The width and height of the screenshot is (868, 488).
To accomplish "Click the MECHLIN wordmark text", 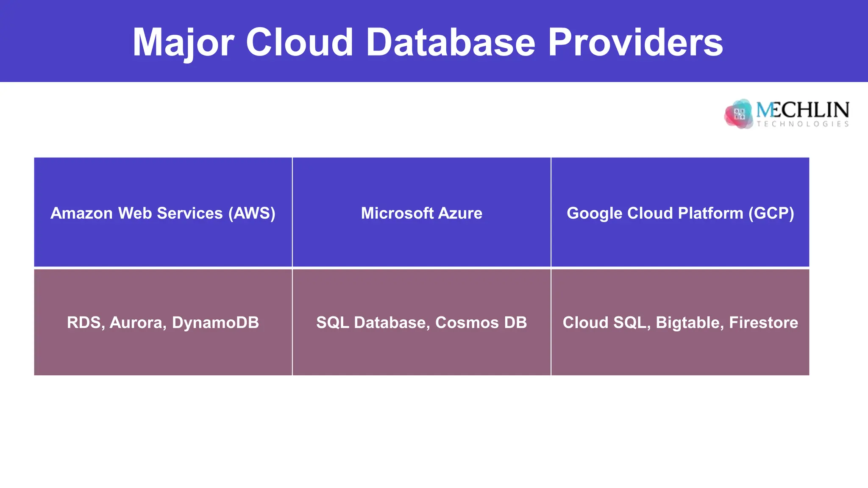I will click(x=803, y=110).
